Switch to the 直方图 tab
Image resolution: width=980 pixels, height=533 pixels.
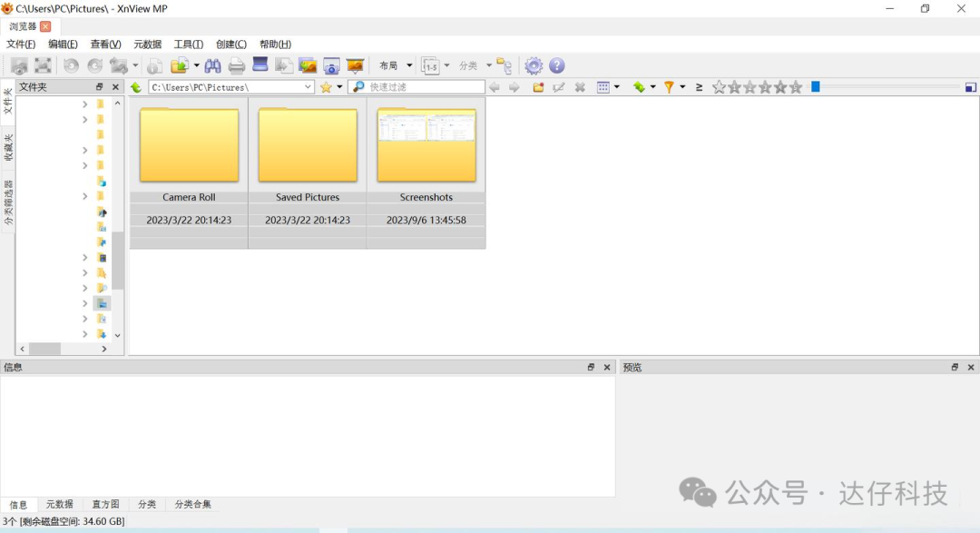(x=105, y=504)
